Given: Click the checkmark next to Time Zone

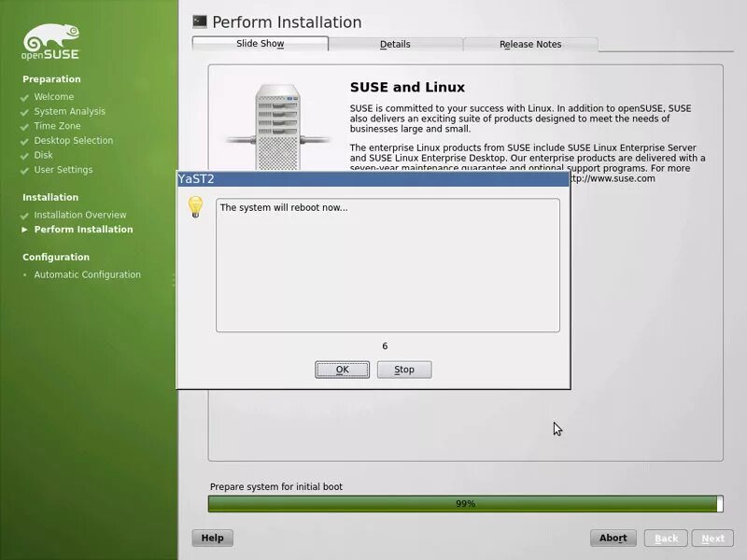Looking at the screenshot, I should pyautogui.click(x=25, y=127).
